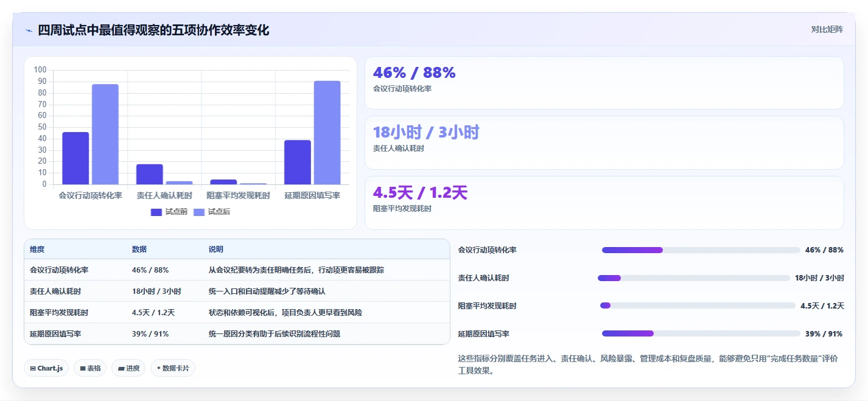Click the 责任人确认耗时 caption under 18小时 / 3小时

[399, 148]
